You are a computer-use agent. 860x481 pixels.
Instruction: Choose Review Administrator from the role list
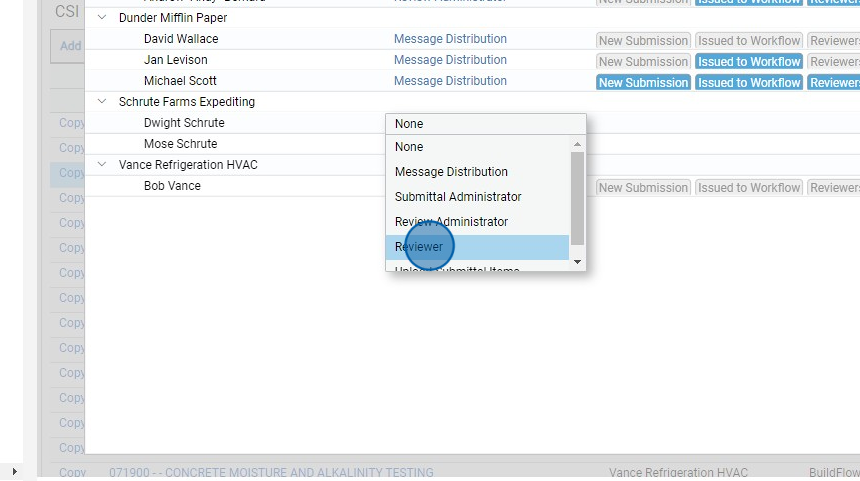[x=477, y=222]
